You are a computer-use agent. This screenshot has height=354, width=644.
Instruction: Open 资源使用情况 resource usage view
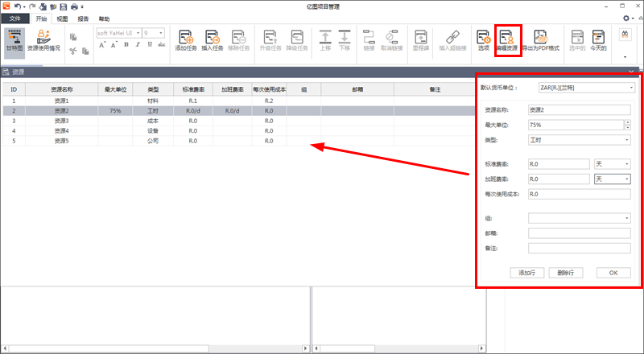43,40
